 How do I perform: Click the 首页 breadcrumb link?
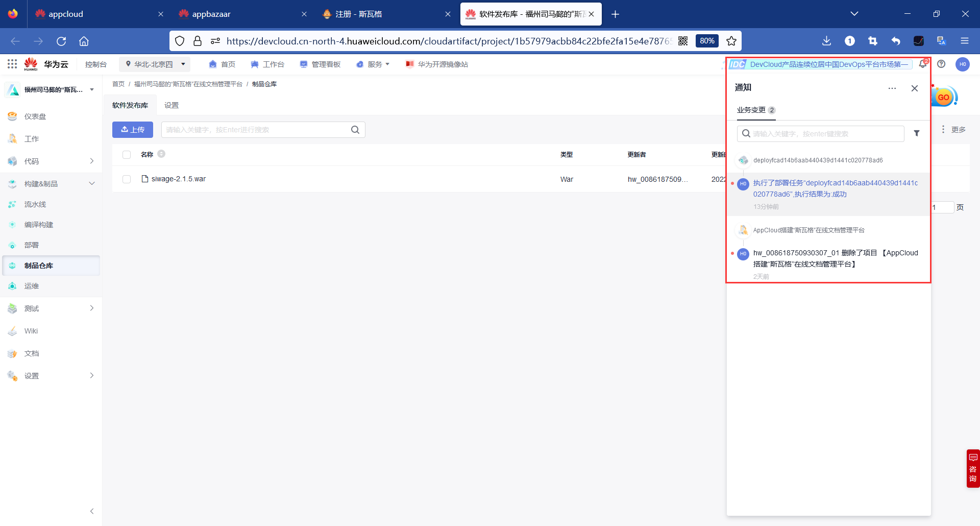tap(118, 84)
